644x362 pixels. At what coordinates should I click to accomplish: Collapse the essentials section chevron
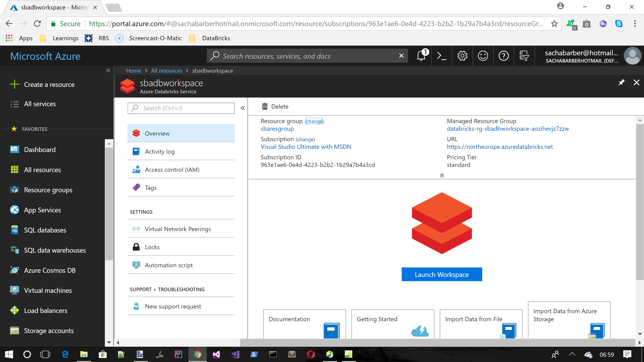click(x=442, y=175)
